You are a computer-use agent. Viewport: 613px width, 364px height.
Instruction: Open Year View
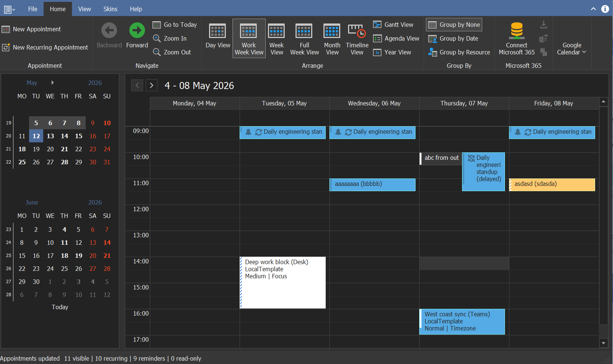click(392, 52)
